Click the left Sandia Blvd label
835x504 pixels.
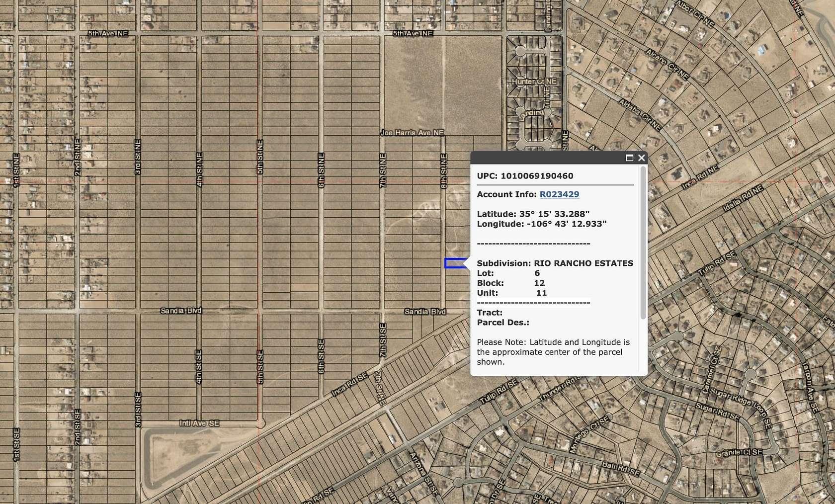tap(180, 311)
